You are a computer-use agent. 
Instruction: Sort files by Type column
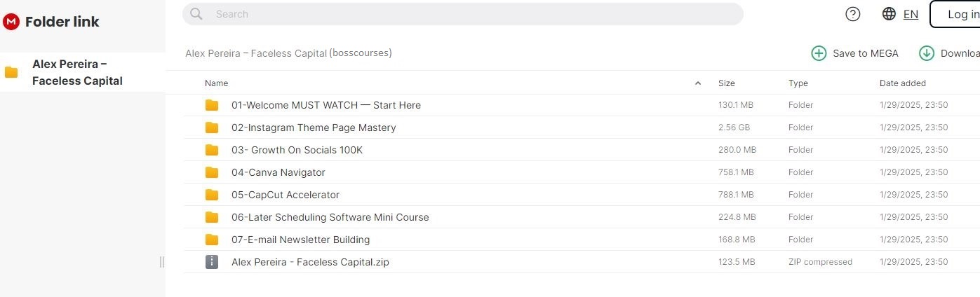point(798,83)
